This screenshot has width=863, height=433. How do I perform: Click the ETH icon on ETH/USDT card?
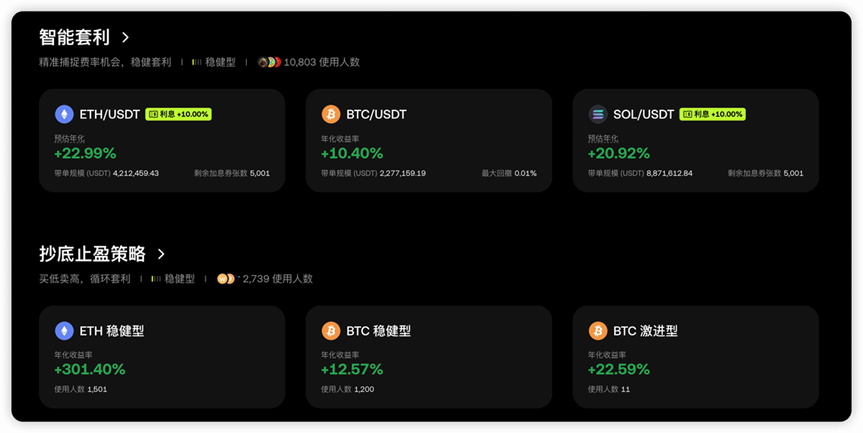(64, 114)
